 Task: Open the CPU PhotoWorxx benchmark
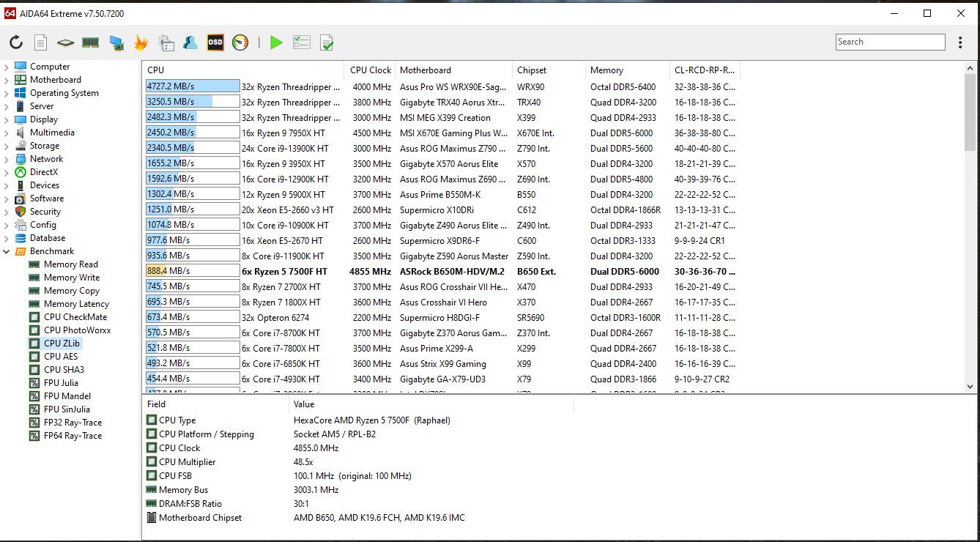pos(77,330)
